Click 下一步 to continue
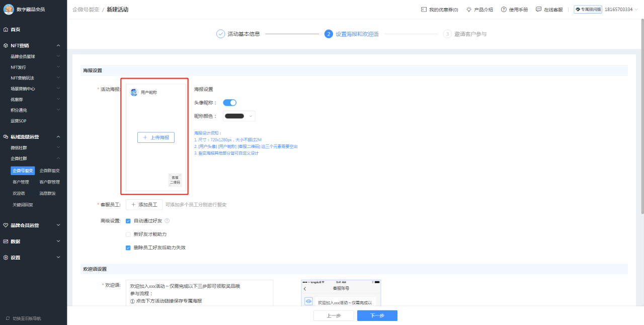This screenshot has width=644, height=325. click(x=377, y=315)
